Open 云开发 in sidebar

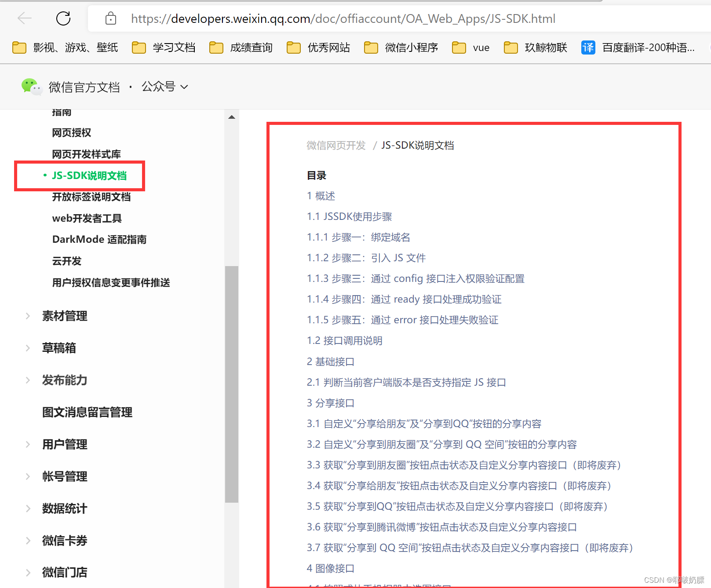67,261
